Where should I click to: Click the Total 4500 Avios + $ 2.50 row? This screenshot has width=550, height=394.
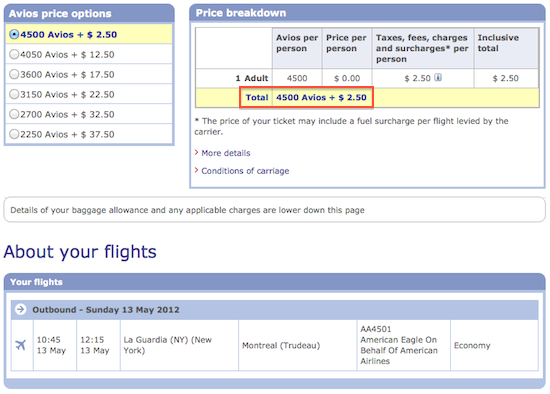(x=367, y=98)
